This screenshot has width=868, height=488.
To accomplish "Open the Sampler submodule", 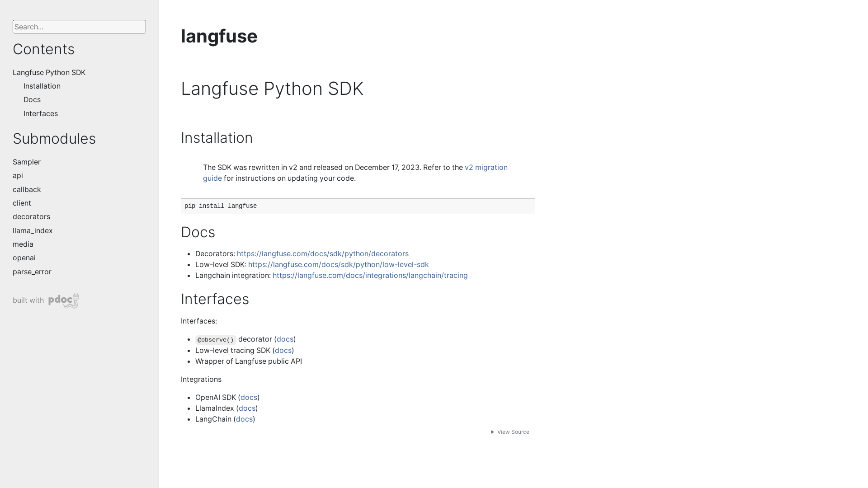I will coord(27,162).
